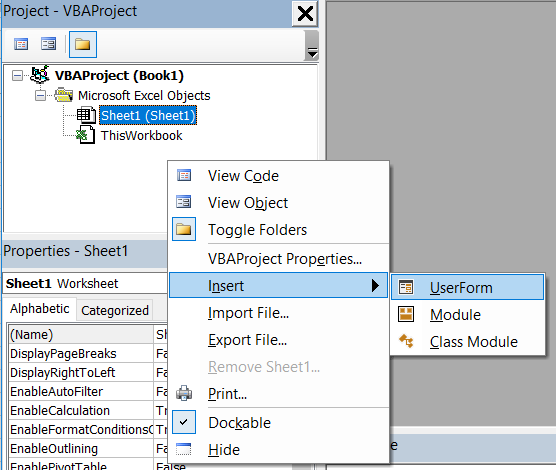Viewport: 556px width, 470px height.
Task: Click the Module icon in submenu
Action: click(406, 314)
